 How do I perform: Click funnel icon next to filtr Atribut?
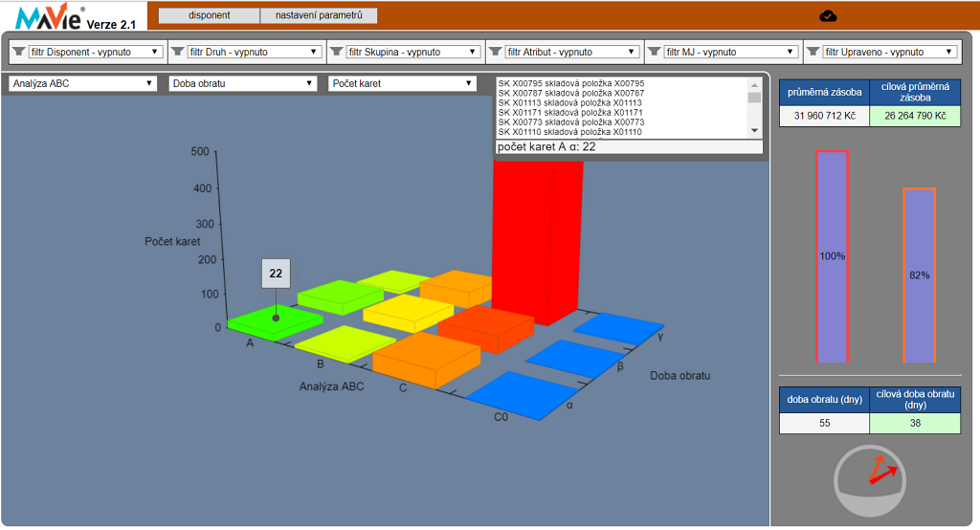tap(496, 52)
